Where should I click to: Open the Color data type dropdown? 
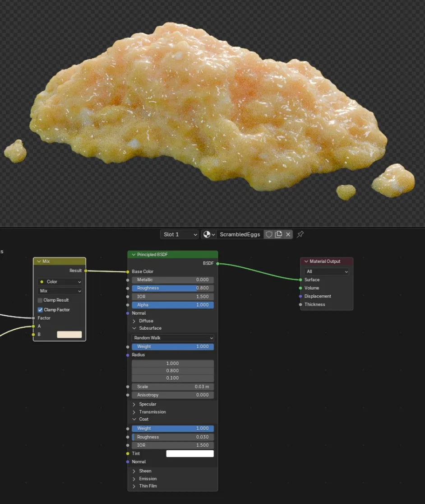click(x=60, y=281)
